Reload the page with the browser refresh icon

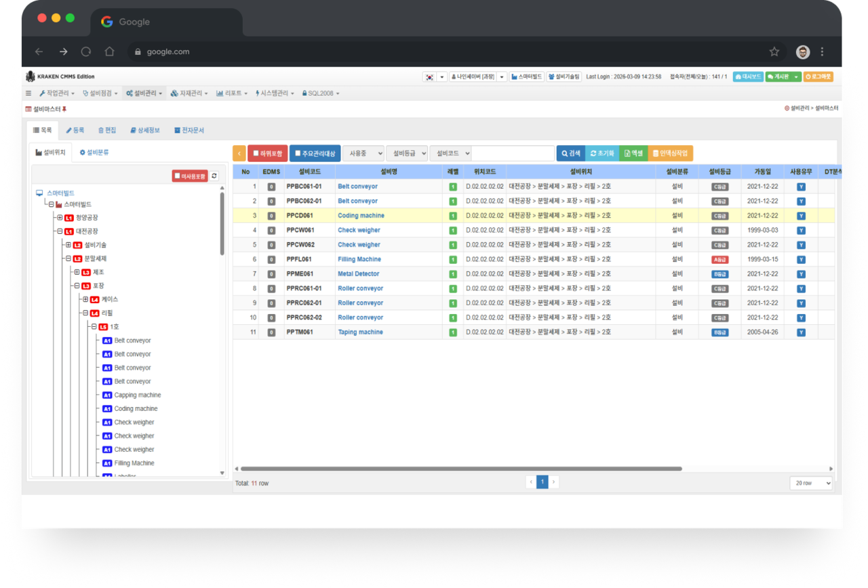pyautogui.click(x=86, y=52)
